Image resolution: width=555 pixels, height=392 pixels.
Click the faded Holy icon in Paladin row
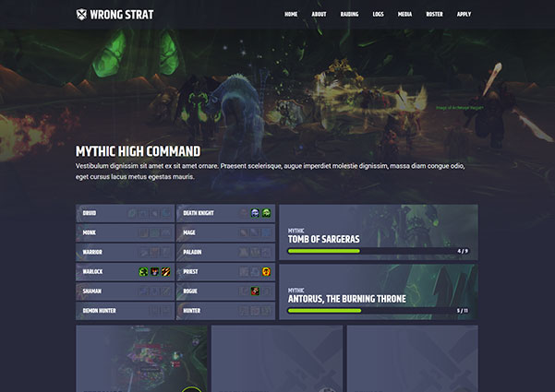coord(244,252)
